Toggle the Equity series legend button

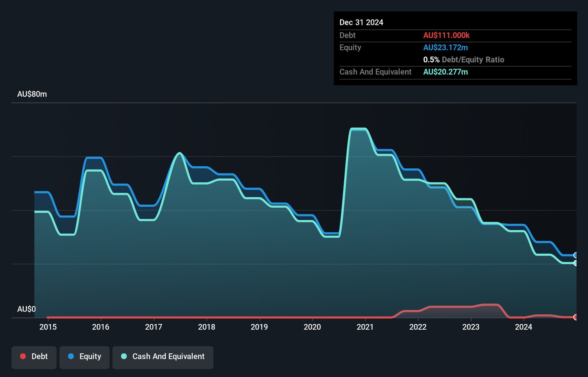pos(85,357)
